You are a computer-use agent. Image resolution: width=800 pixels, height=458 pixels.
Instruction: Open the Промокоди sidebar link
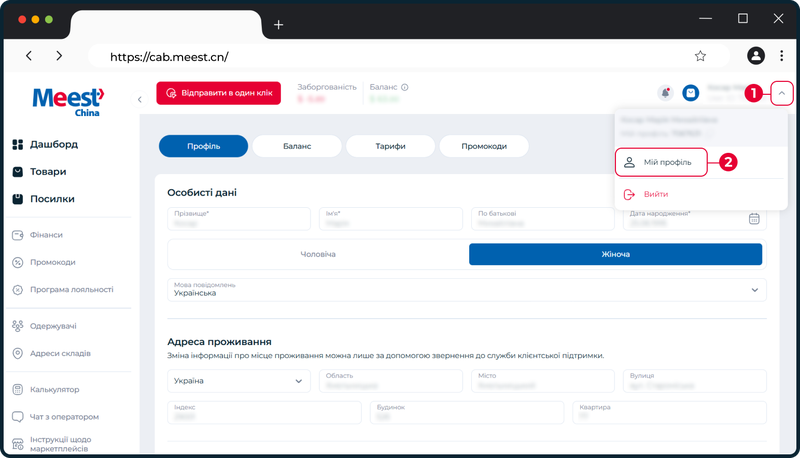coord(43,262)
